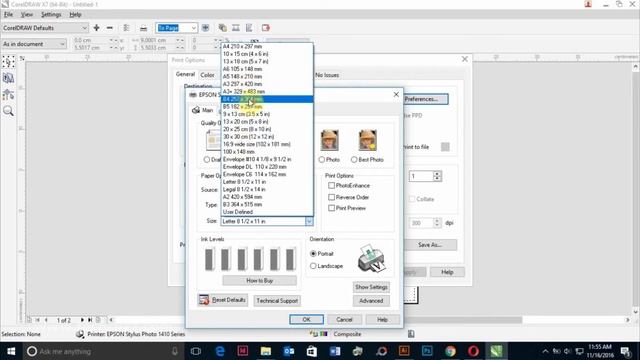Click the invert/mirror toolbar icon
640x360 pixels.
point(236,28)
